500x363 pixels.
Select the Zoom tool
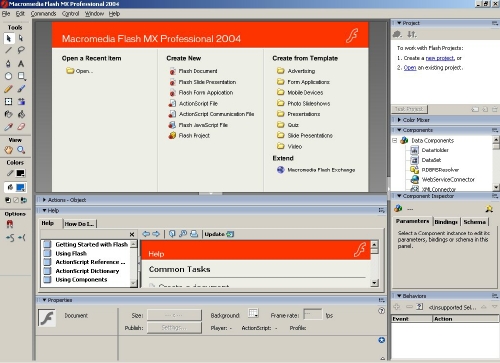click(21, 150)
